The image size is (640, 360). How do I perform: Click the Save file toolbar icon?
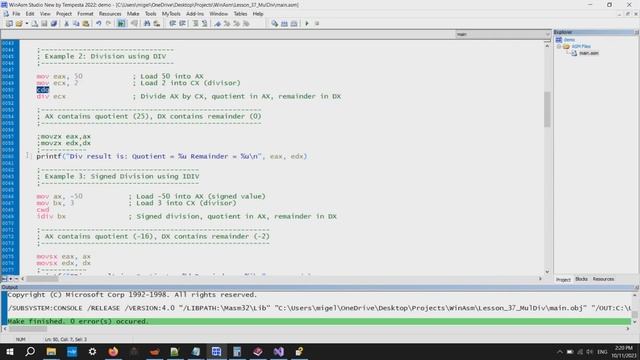44,24
